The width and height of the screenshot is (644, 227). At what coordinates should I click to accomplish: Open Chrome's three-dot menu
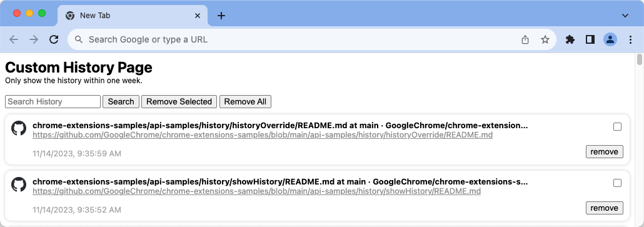click(630, 39)
